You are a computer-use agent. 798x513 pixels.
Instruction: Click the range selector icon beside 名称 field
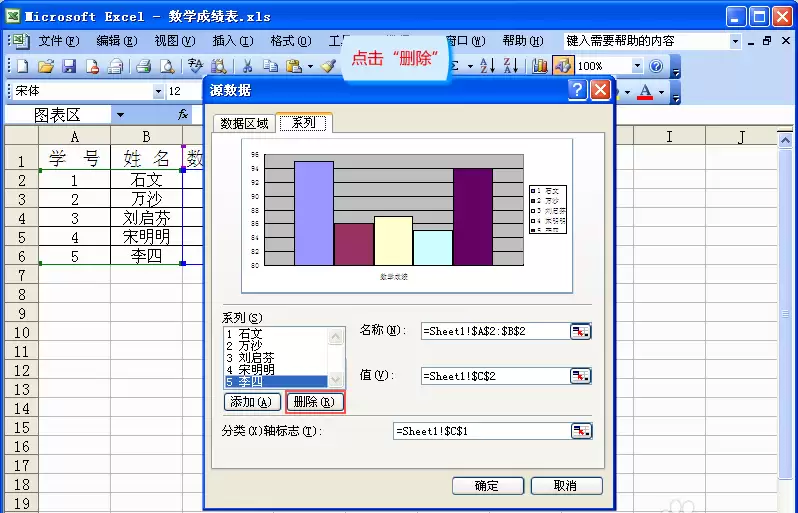pos(580,332)
